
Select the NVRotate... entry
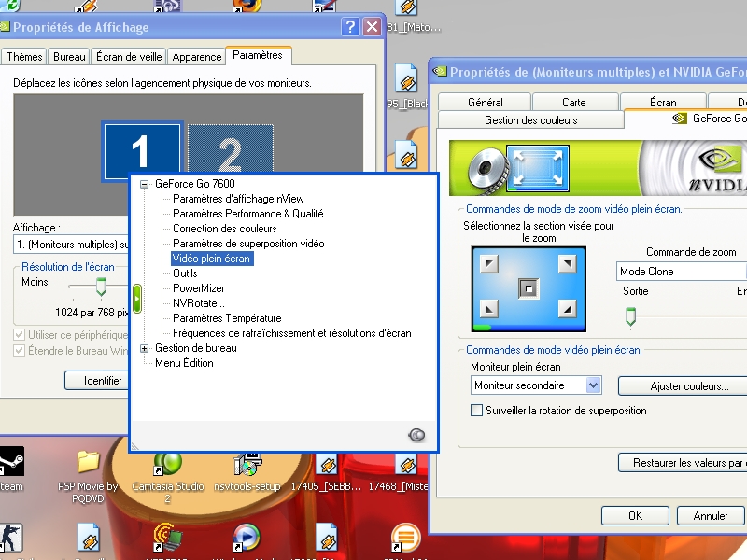click(199, 303)
